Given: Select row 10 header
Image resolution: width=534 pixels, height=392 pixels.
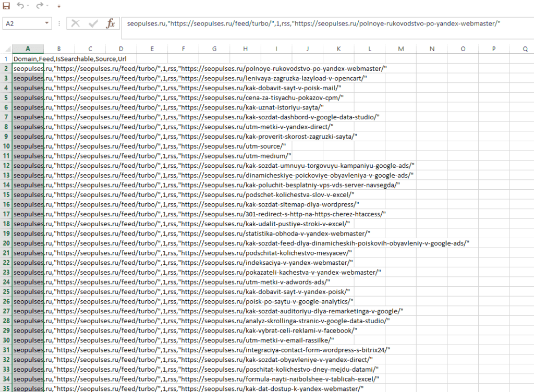Looking at the screenshot, I should click(6, 146).
